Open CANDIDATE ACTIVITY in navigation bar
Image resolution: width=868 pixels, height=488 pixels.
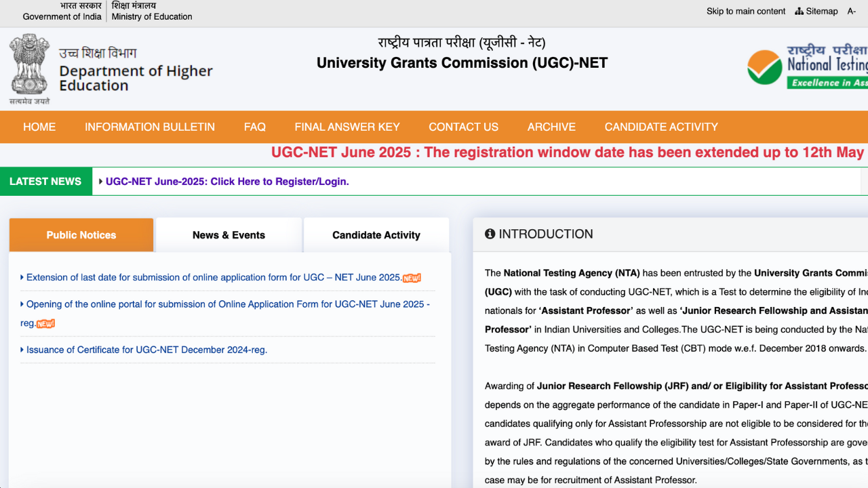tap(661, 127)
